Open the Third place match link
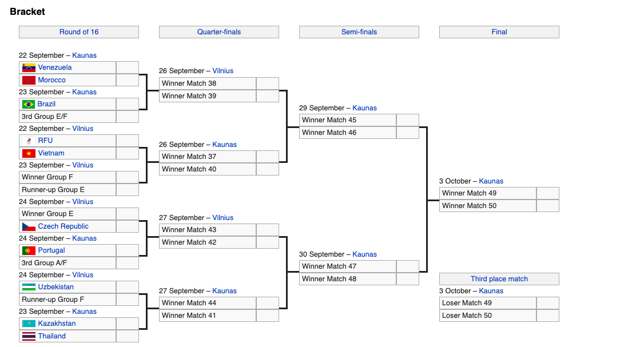The height and width of the screenshot is (347, 644). coord(499,279)
